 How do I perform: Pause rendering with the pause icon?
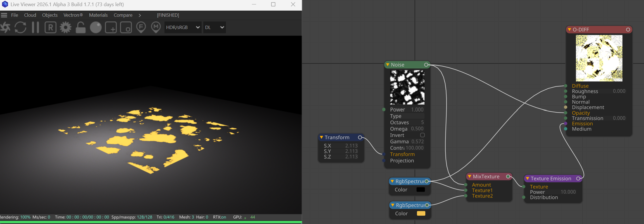click(x=35, y=27)
